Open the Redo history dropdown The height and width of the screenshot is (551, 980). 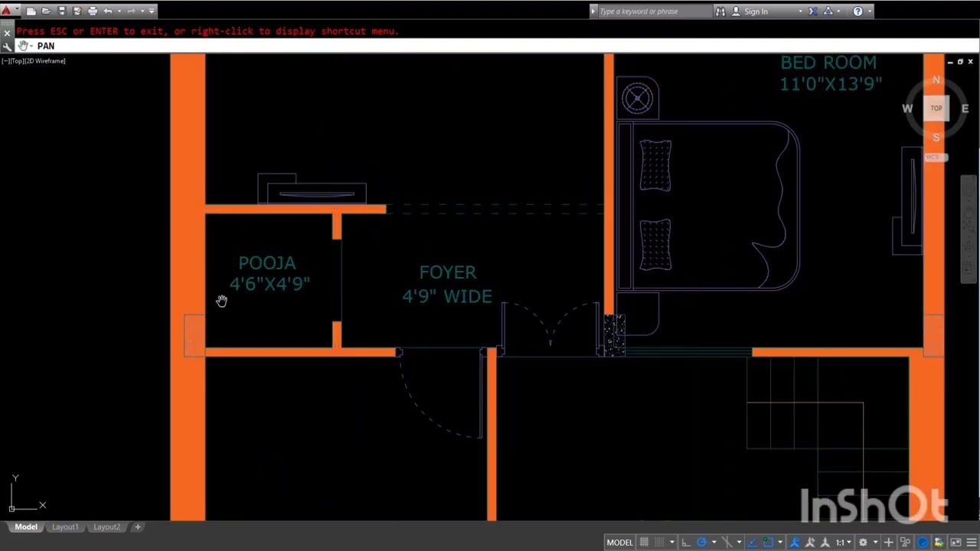coord(142,11)
